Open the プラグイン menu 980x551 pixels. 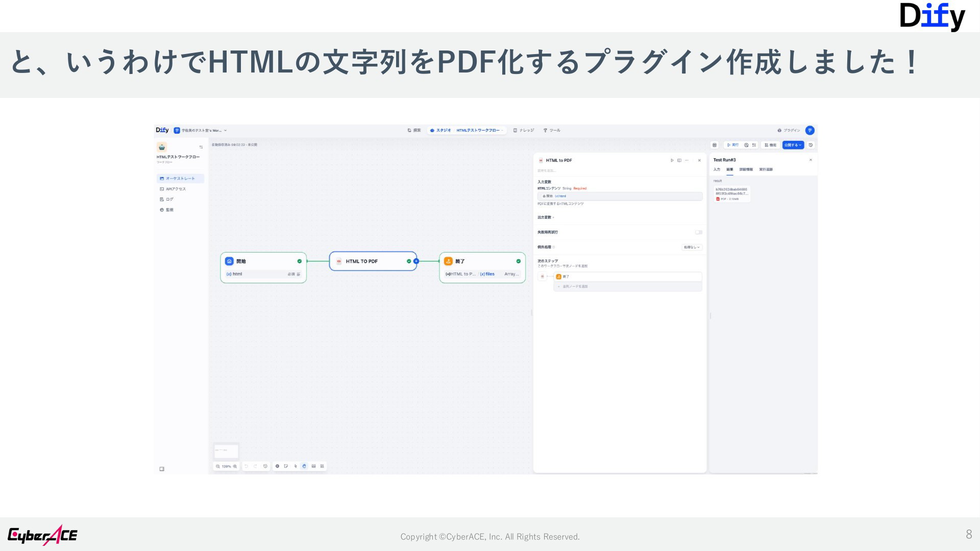pos(789,131)
